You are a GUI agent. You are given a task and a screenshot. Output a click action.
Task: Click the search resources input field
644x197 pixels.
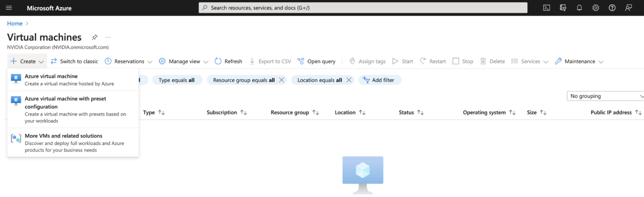(362, 8)
